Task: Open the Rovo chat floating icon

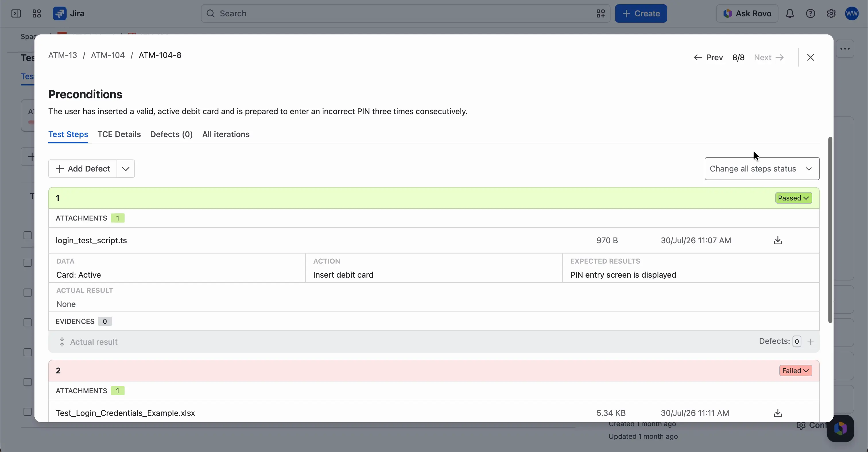Action: pyautogui.click(x=840, y=428)
